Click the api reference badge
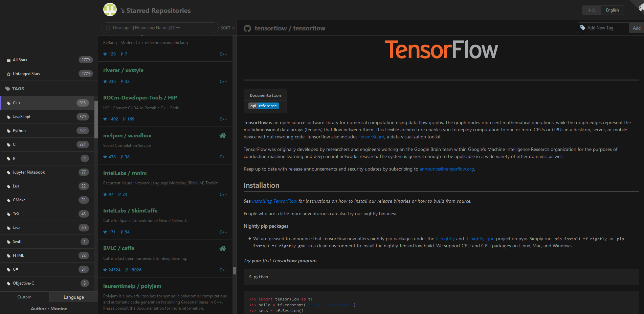The image size is (644, 314). (x=264, y=106)
